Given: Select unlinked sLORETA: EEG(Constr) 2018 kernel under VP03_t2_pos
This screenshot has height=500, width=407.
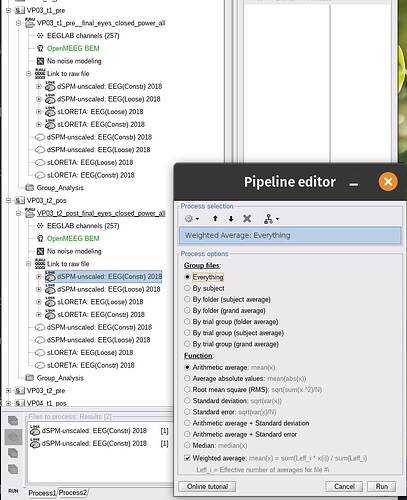Looking at the screenshot, I should click(91, 365).
